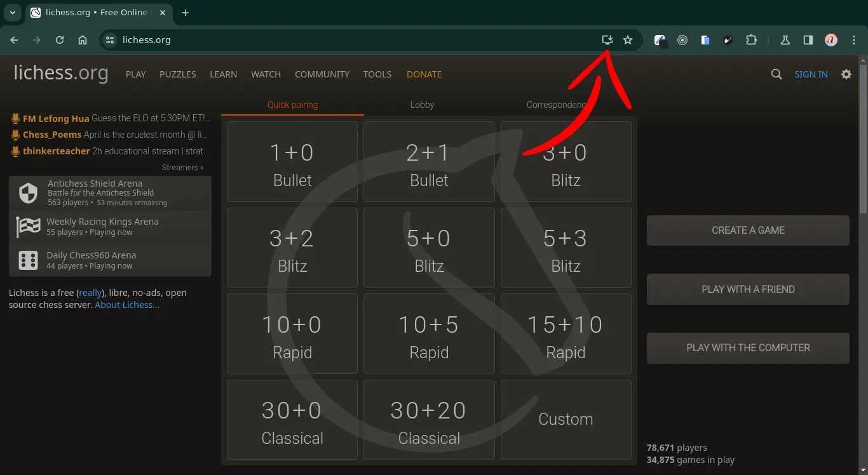Open the Chrome profile avatar
This screenshot has width=868, height=475.
pos(831,40)
